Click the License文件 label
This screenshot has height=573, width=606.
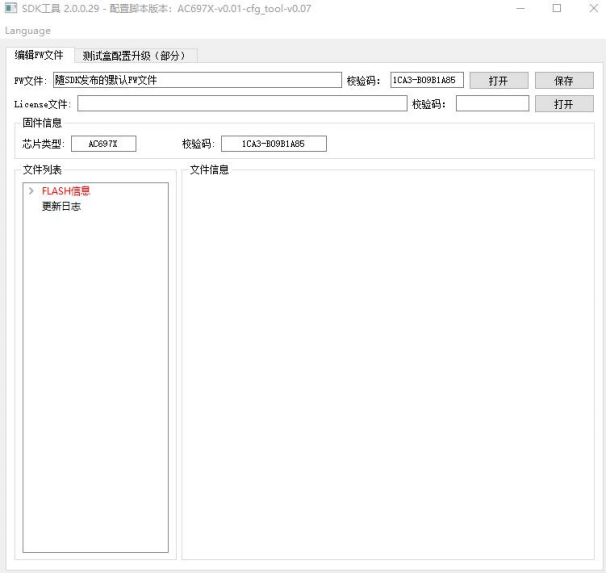click(x=43, y=104)
